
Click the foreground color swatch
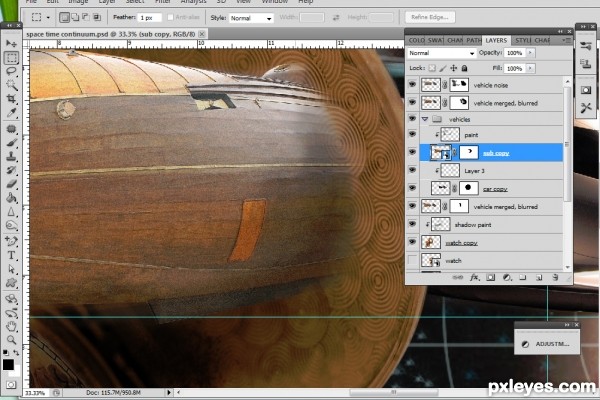point(8,364)
